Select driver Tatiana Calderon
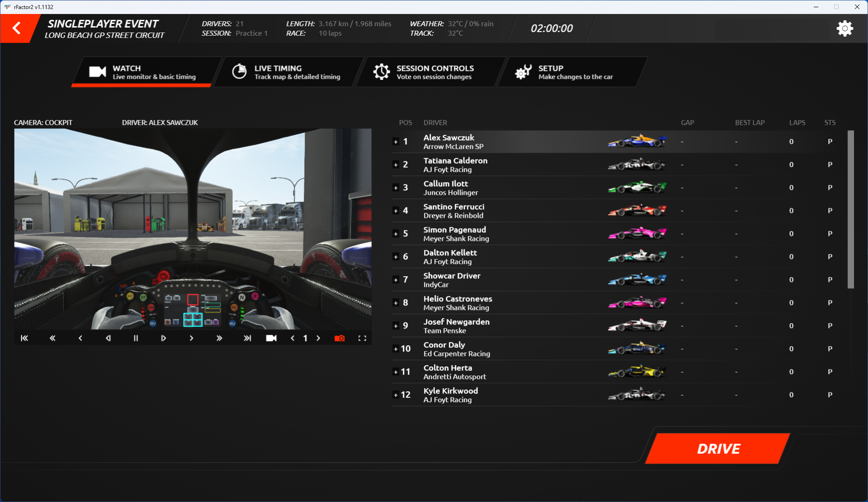The height and width of the screenshot is (502, 868). click(x=455, y=161)
